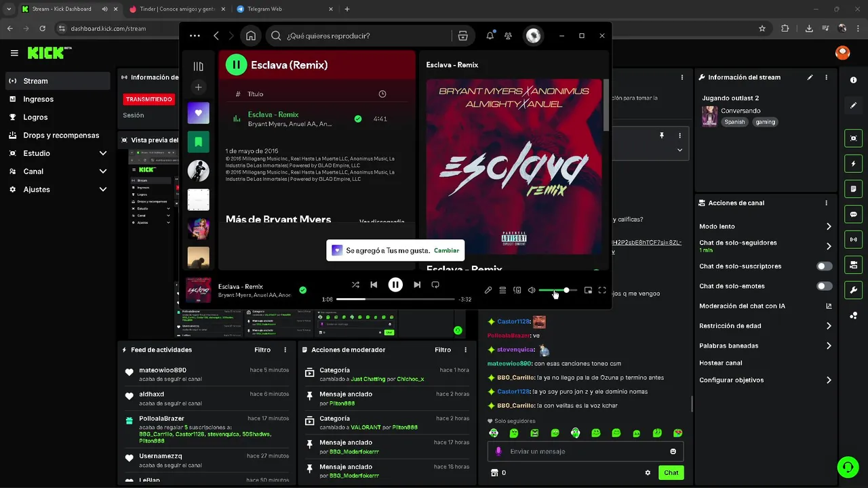This screenshot has width=868, height=488.
Task: Open Configurar objetivos
Action: coord(766,380)
